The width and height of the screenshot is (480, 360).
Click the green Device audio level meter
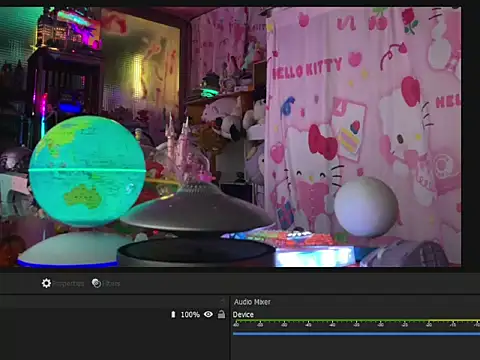pyautogui.click(x=356, y=321)
